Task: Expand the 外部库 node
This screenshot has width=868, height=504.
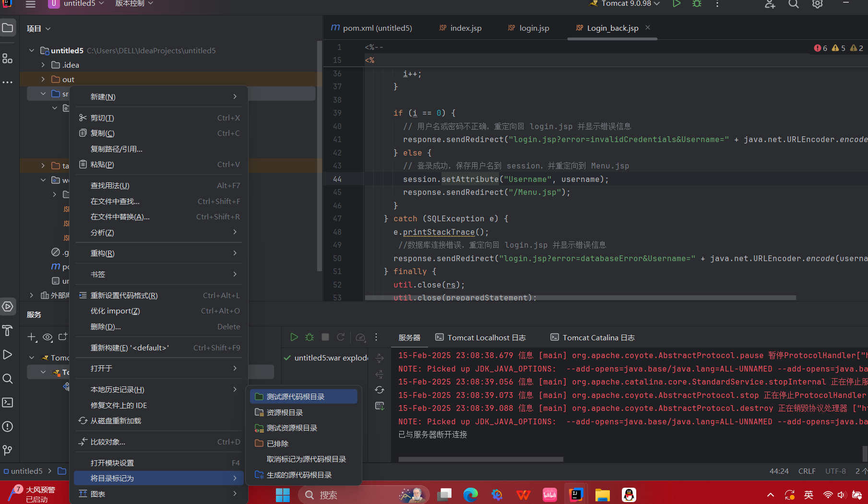Action: click(32, 295)
